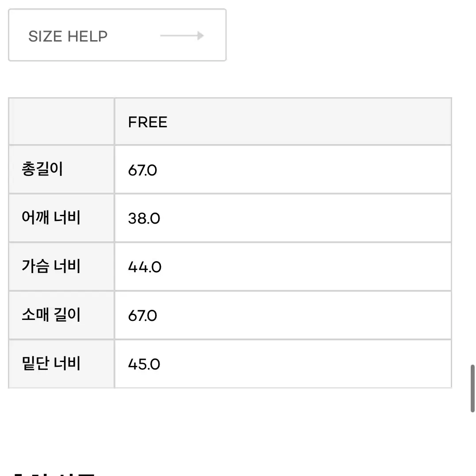Click the 밑단 너비 row label

(x=51, y=363)
